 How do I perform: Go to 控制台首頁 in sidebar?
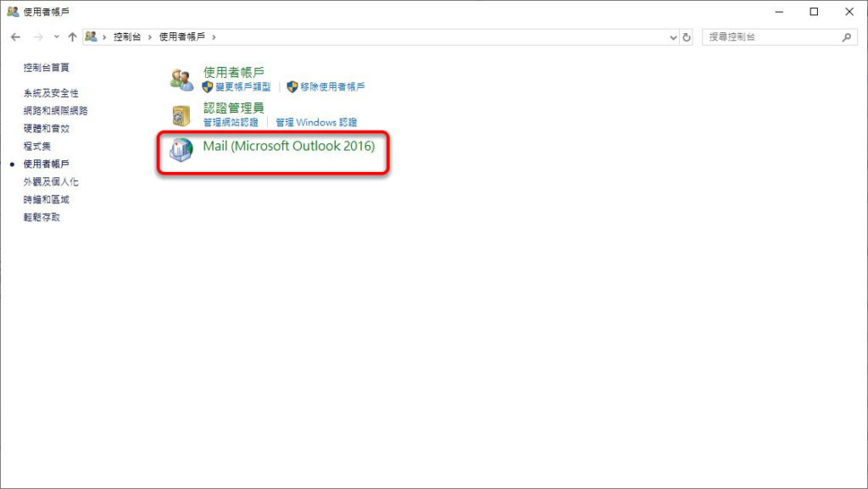pyautogui.click(x=47, y=68)
